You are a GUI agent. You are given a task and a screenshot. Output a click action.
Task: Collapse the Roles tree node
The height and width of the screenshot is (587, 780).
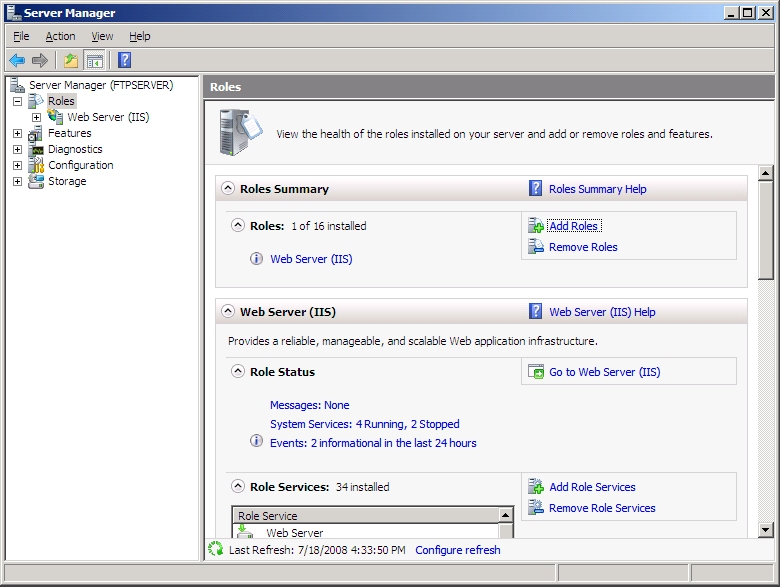pos(17,101)
